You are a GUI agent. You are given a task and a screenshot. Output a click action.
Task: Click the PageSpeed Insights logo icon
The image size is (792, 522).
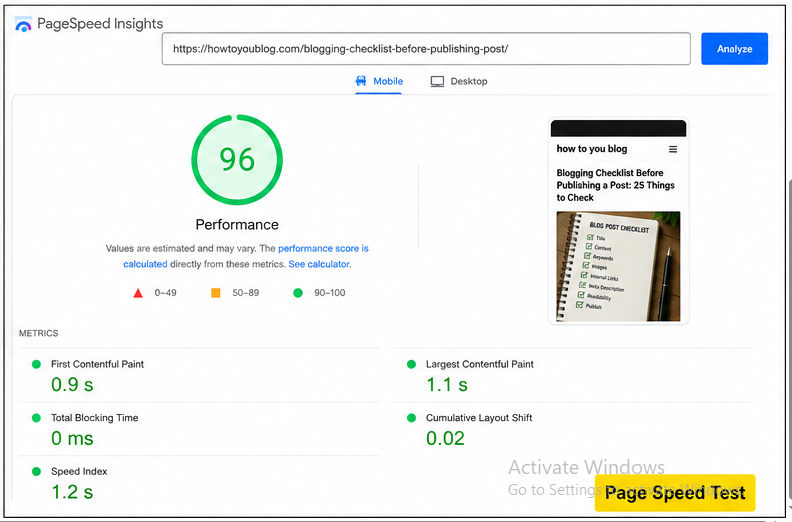(x=23, y=24)
